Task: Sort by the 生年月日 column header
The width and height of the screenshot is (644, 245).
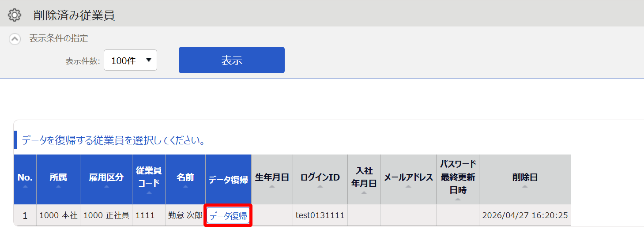Action: [x=272, y=179]
